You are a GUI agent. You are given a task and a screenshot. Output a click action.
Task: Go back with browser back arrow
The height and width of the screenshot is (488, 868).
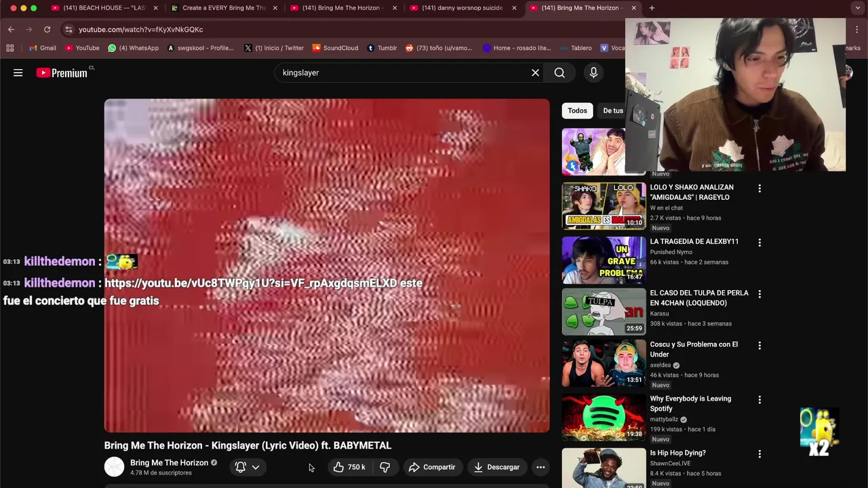tap(11, 29)
